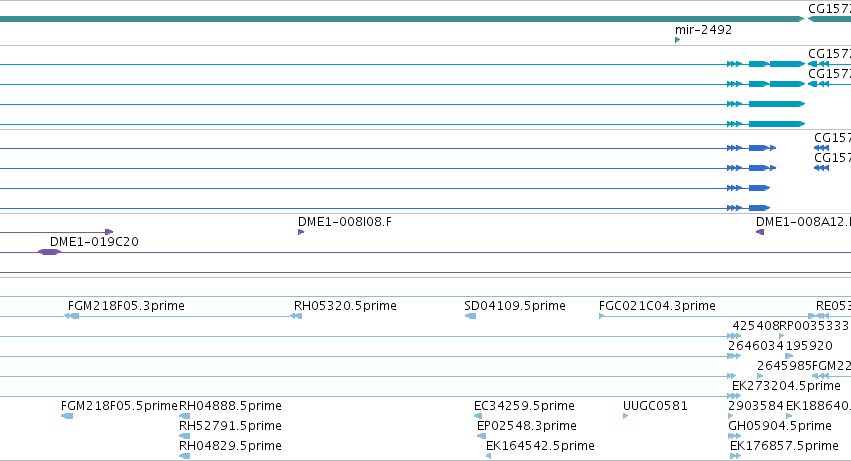Screen dimensions: 851x461
Task: Click the 2903584 feature label
Action: tap(756, 406)
